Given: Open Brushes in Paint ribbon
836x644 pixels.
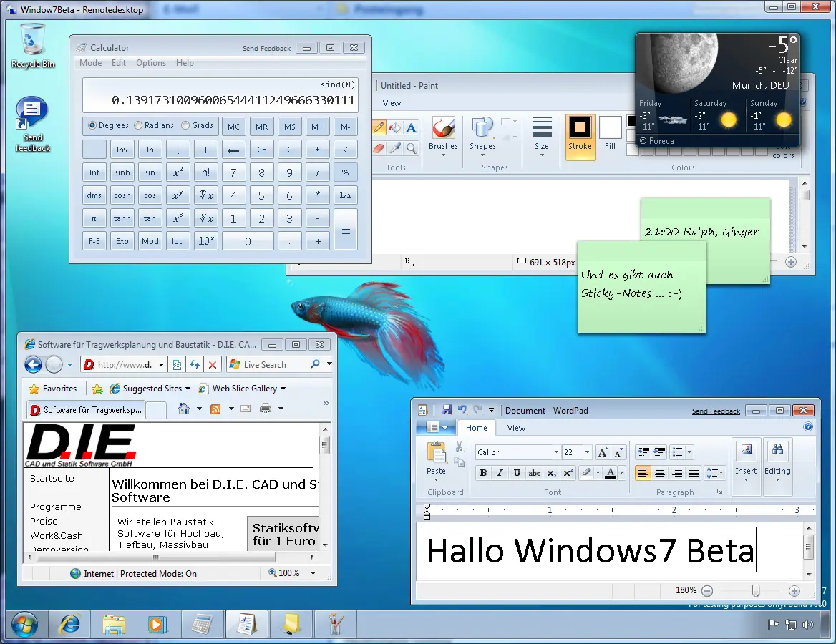Looking at the screenshot, I should click(443, 136).
